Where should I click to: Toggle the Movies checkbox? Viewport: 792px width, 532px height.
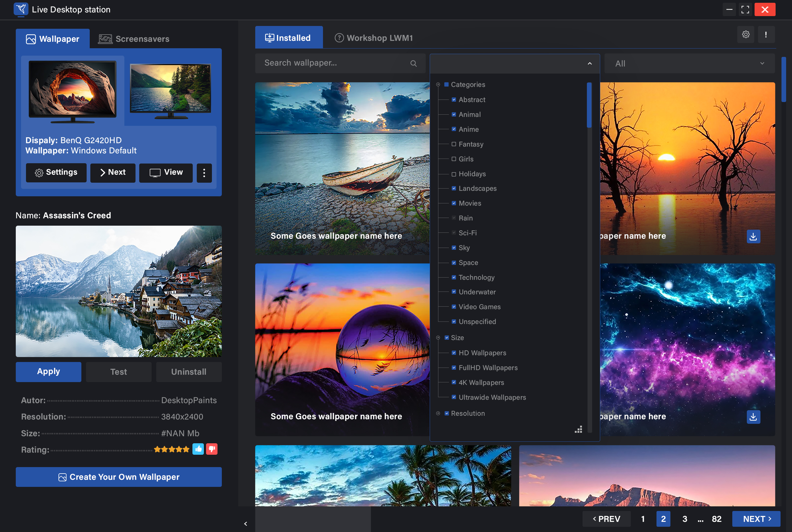coord(454,203)
